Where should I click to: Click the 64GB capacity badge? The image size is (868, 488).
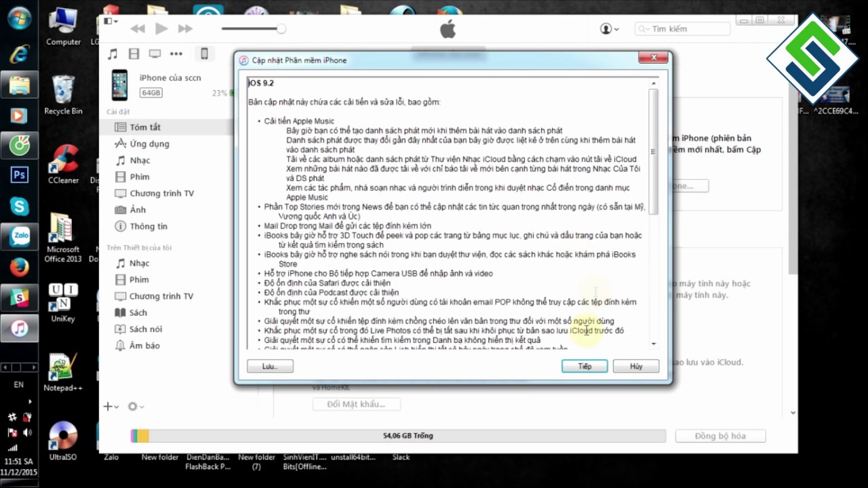pyautogui.click(x=151, y=92)
